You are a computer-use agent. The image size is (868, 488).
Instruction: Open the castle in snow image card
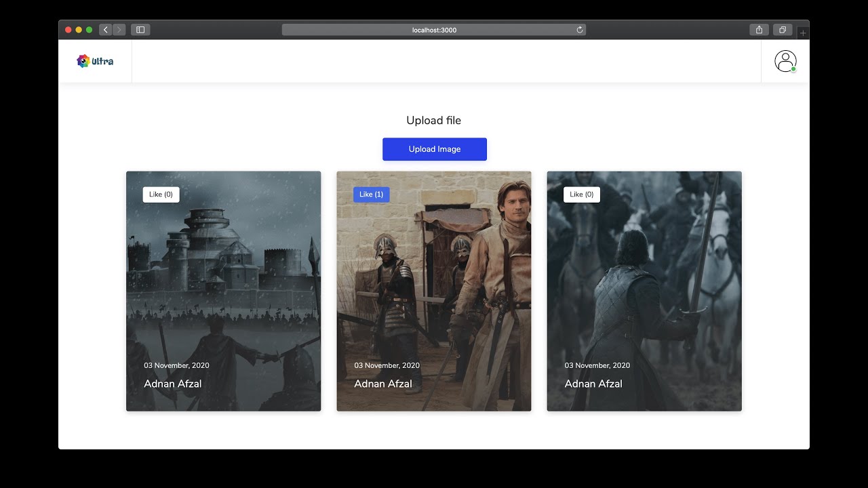click(x=224, y=291)
